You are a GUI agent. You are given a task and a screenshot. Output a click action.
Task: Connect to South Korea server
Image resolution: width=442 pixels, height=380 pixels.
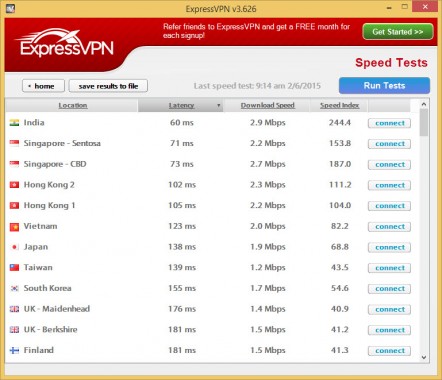(389, 289)
